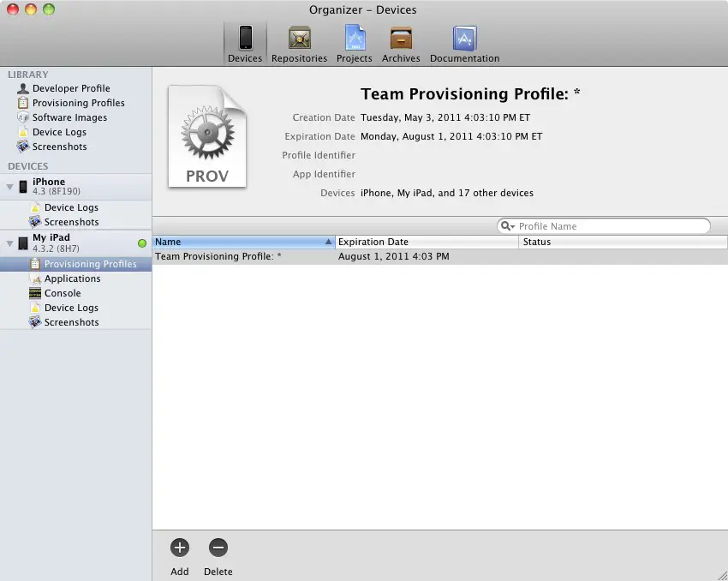Open Software Images in the Library

tap(70, 117)
